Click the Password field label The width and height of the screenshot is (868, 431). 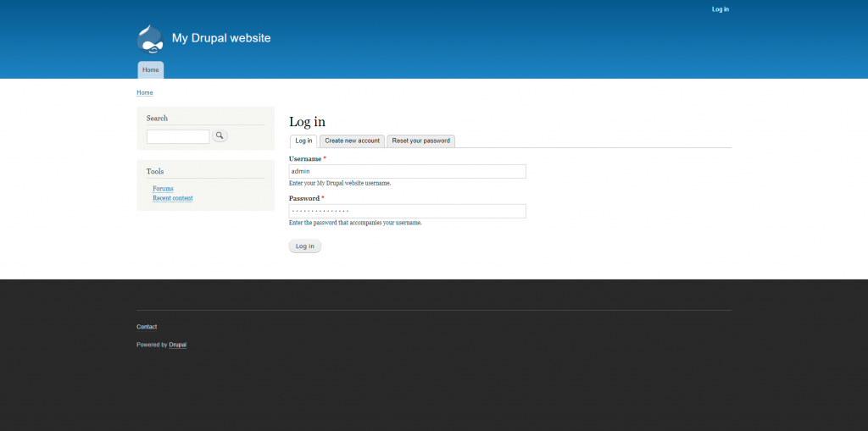[304, 198]
